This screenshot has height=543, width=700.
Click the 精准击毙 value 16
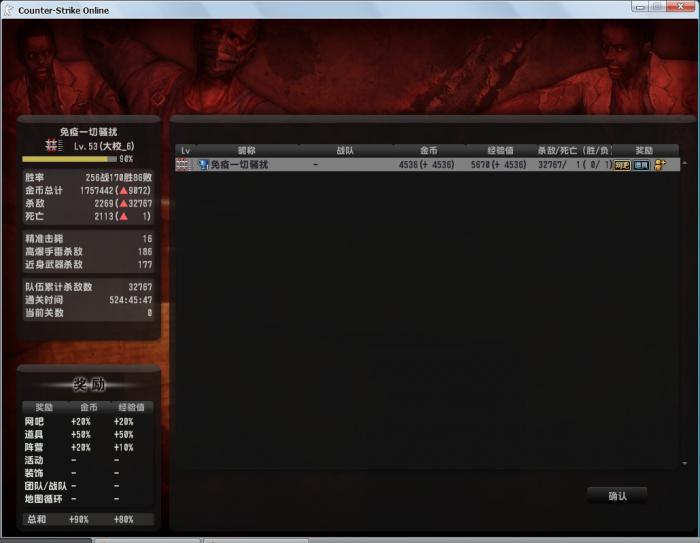[x=147, y=239]
